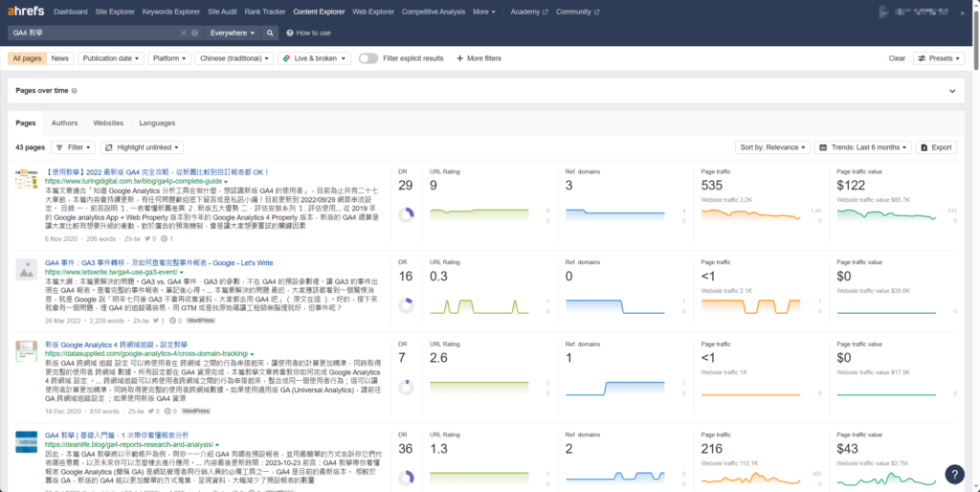This screenshot has height=492, width=980.
Task: Open the Community external link
Action: pos(577,11)
